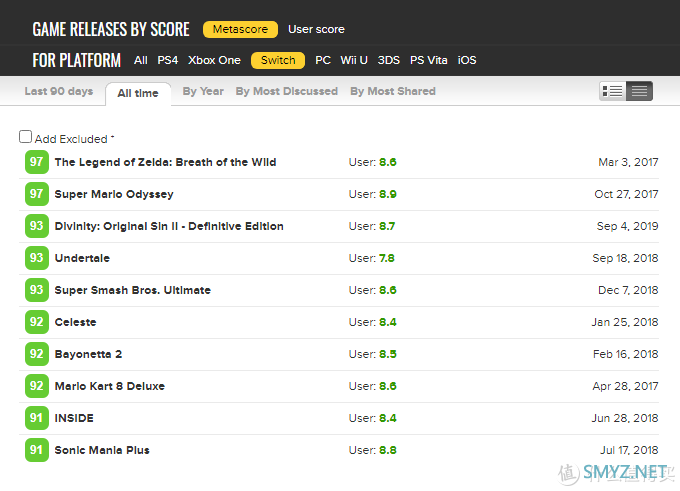680x491 pixels.
Task: Click the 97 metascore badge for Zelda
Action: pyautogui.click(x=37, y=162)
